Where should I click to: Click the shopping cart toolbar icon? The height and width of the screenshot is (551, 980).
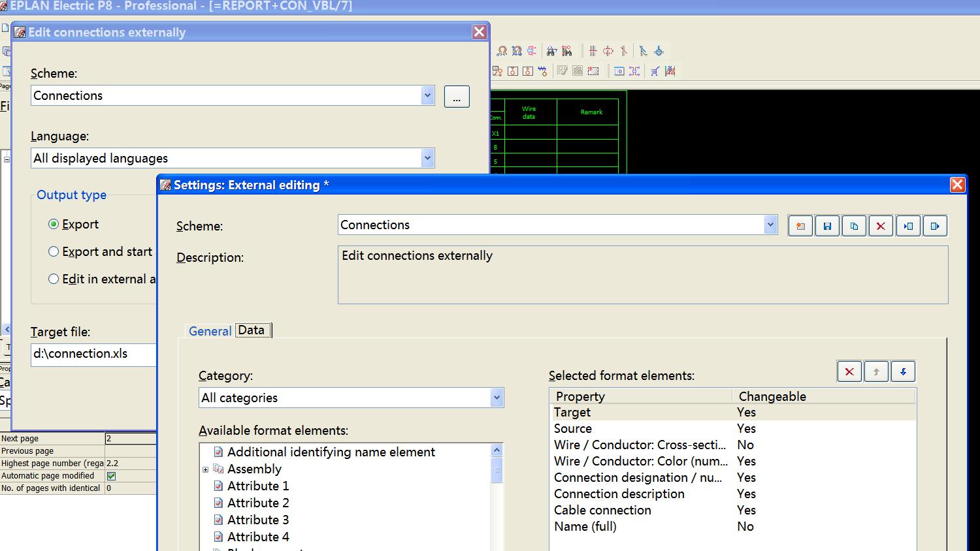pos(655,71)
